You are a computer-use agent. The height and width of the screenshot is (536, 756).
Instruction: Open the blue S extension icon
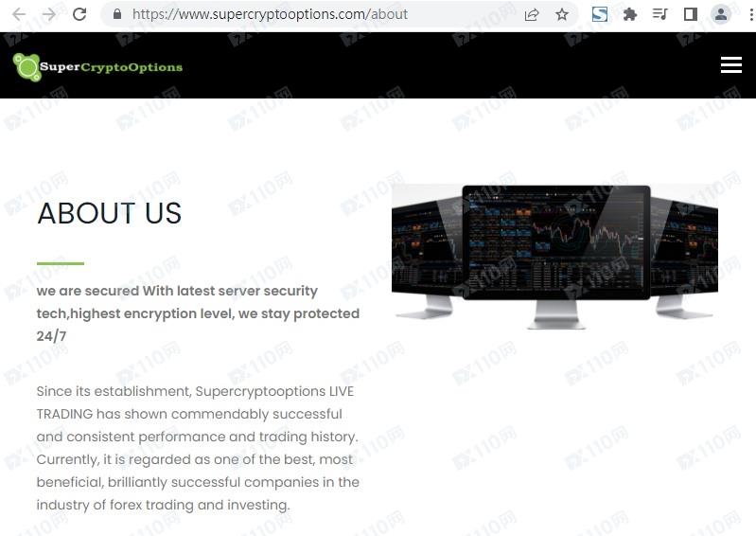[599, 14]
